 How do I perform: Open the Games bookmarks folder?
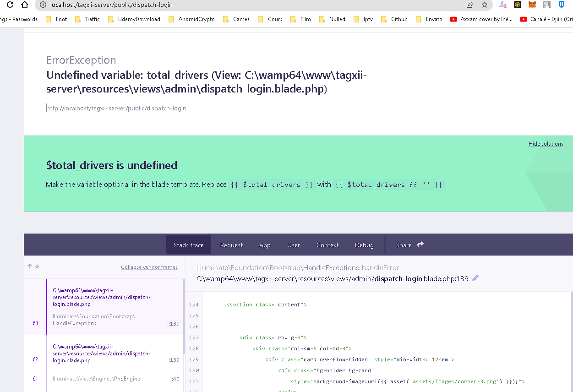click(236, 19)
